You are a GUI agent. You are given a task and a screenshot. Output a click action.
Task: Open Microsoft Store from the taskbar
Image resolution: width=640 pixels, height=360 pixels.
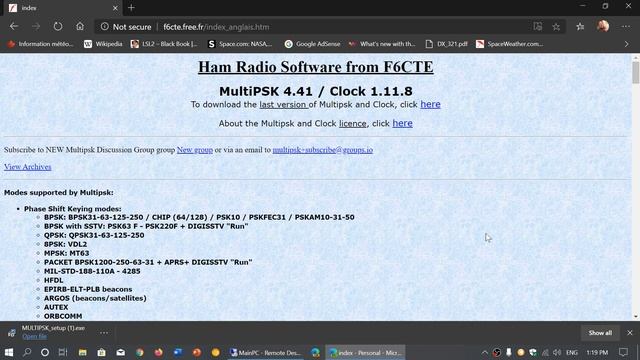101,352
